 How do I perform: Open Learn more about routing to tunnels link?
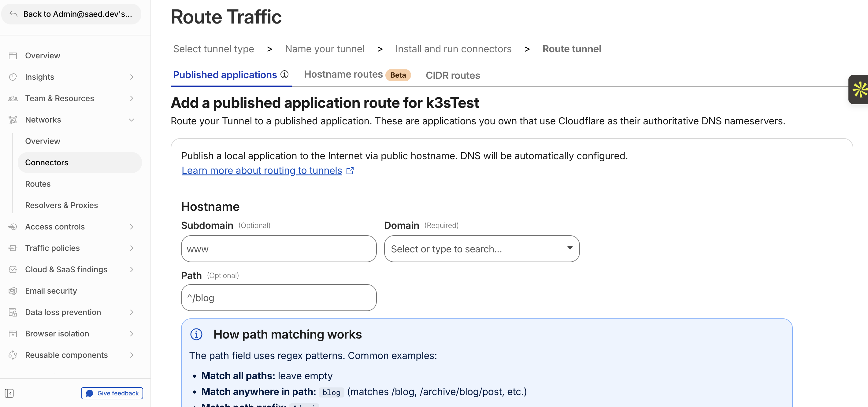click(262, 171)
